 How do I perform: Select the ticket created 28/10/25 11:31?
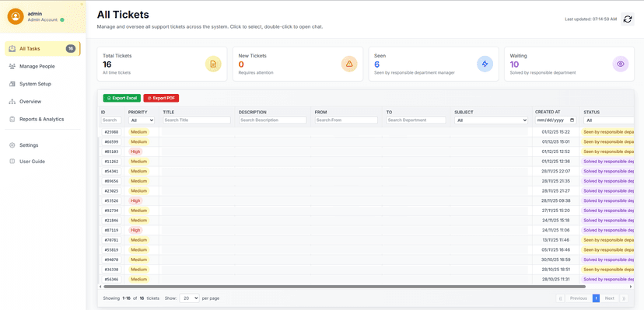tap(366, 279)
